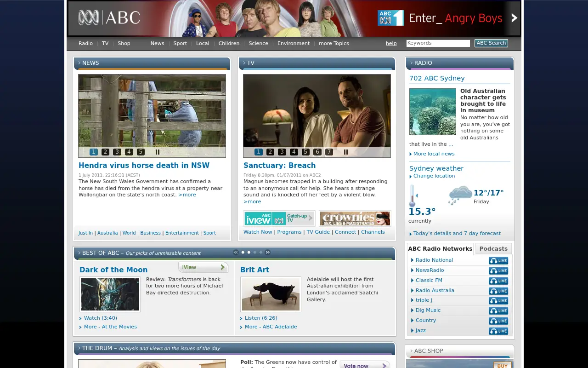Viewport: 588px width, 368px height.
Task: Open ABC iView Catch-up TV banner
Action: click(x=279, y=218)
